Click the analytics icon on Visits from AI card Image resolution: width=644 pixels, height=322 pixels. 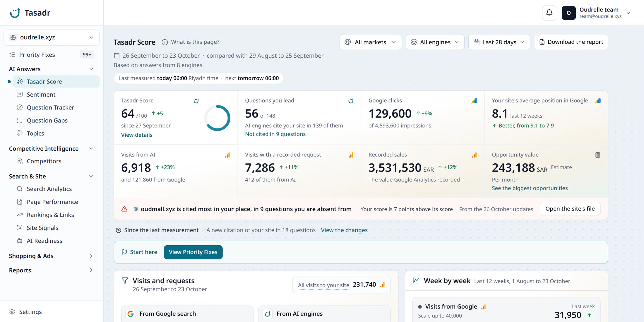pyautogui.click(x=227, y=155)
